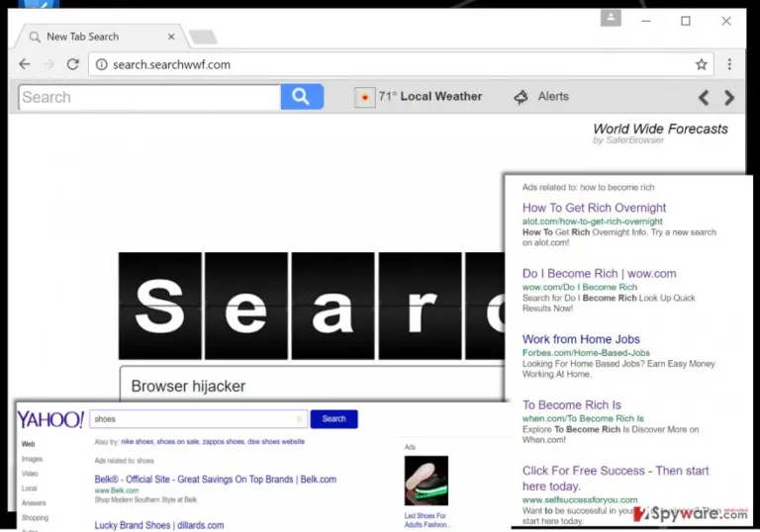This screenshot has width=760, height=532.
Task: Click World Wide Forecasts logo text
Action: click(660, 129)
